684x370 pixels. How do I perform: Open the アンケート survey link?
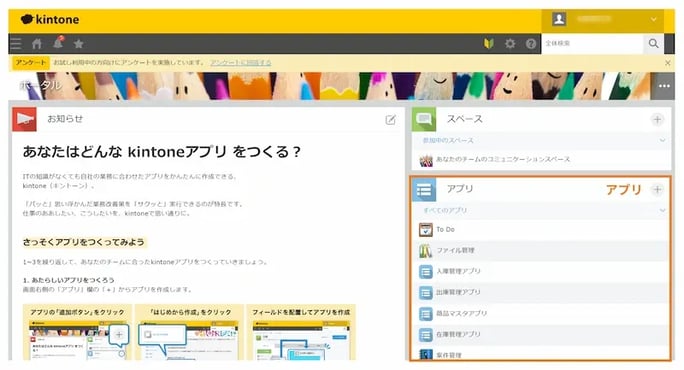point(240,63)
